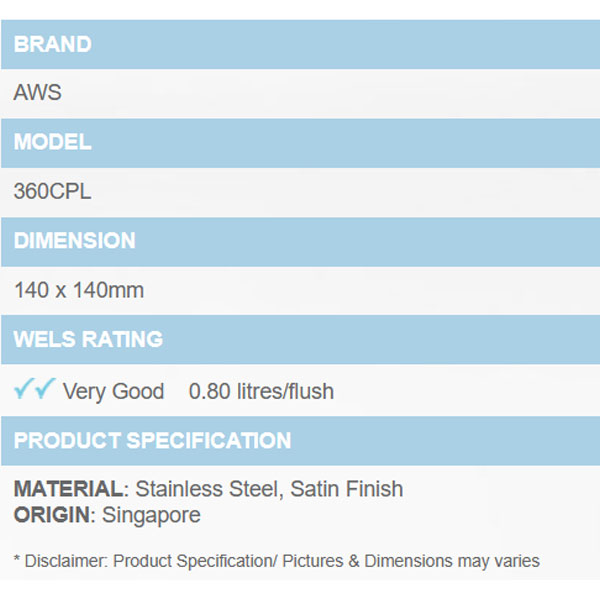Select the MODEL header row

[x=300, y=142]
